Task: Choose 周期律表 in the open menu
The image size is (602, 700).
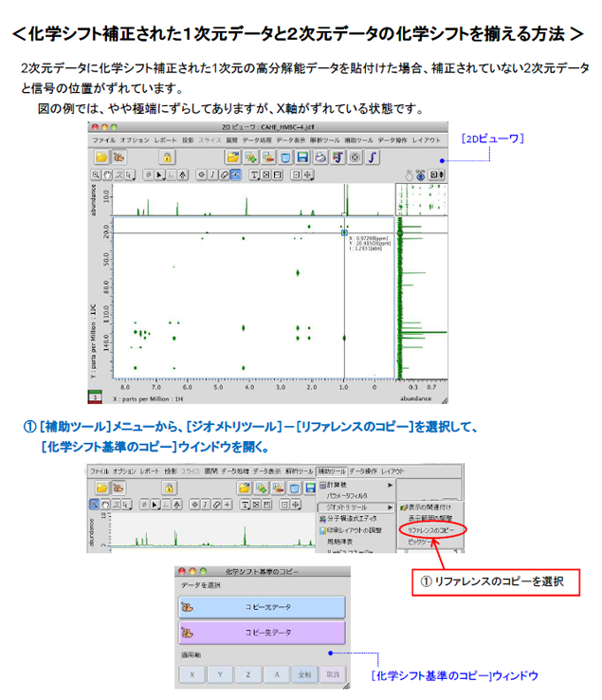Action: [x=339, y=542]
